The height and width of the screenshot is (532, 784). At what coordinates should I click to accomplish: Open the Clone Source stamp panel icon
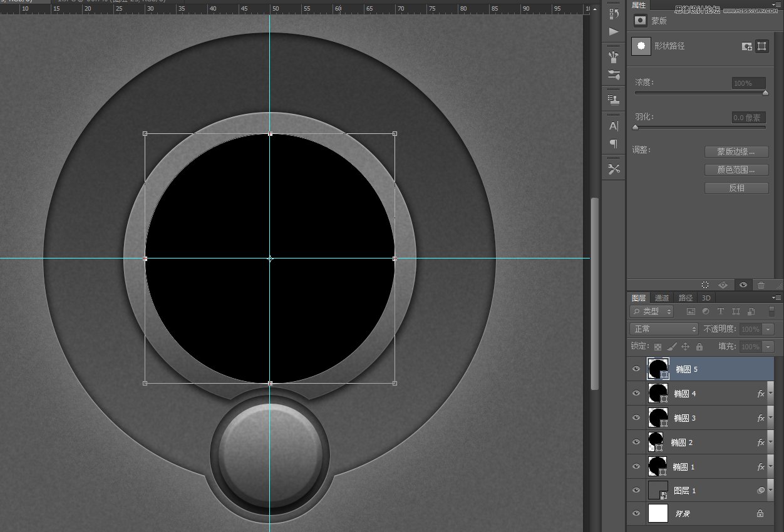click(x=614, y=100)
